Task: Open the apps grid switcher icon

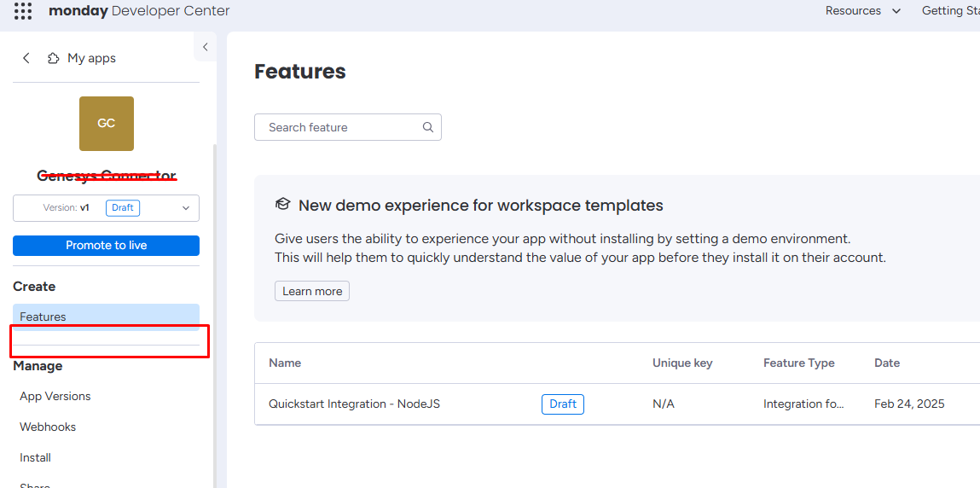Action: pyautogui.click(x=23, y=10)
